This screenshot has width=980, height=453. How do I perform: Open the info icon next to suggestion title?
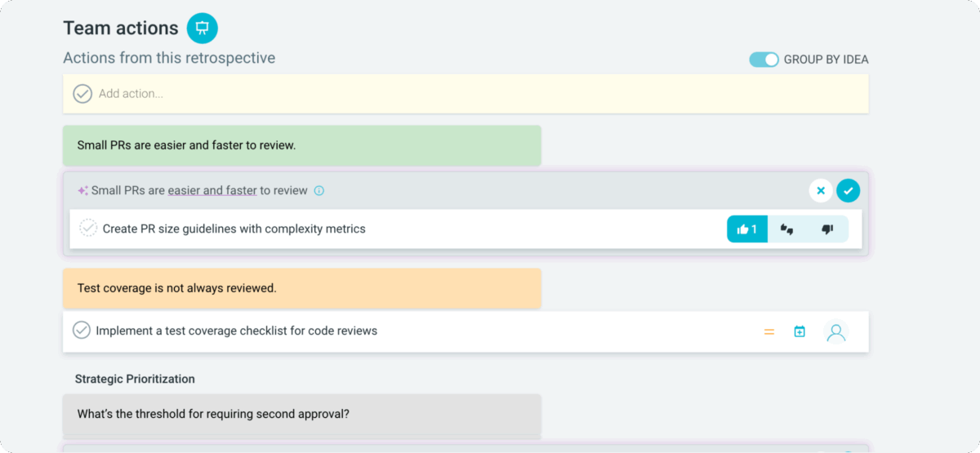tap(319, 191)
